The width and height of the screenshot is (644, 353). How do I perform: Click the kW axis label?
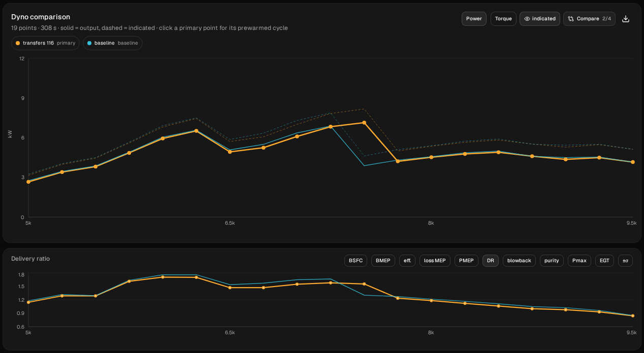pyautogui.click(x=10, y=133)
